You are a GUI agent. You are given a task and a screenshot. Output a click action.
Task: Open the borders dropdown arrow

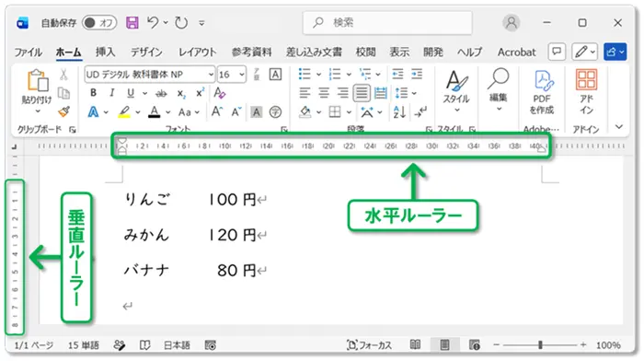[349, 112]
